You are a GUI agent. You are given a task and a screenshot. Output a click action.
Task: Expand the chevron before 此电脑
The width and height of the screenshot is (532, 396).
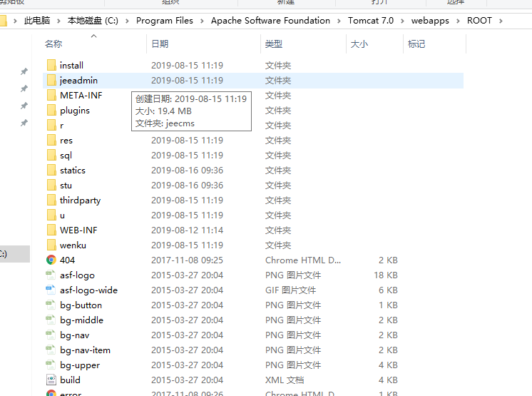[15, 21]
